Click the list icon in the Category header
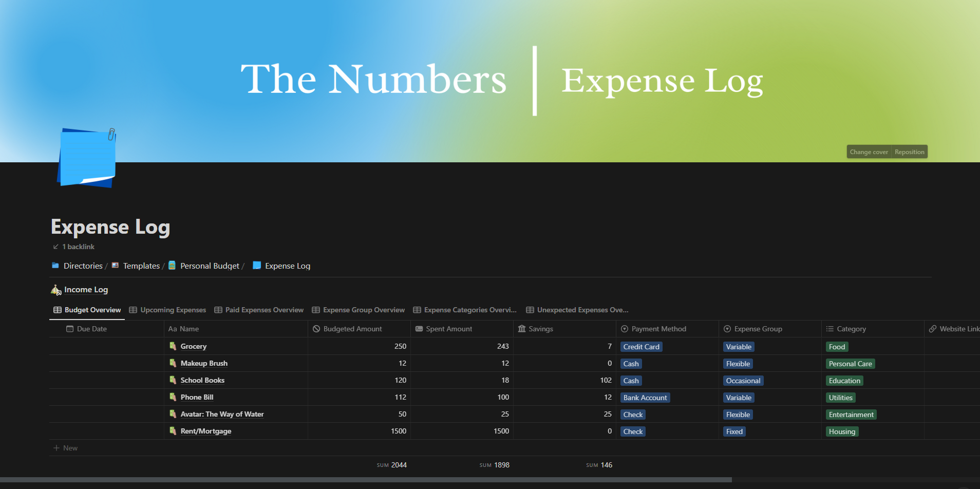Screen dimensions: 980x489 (x=830, y=329)
